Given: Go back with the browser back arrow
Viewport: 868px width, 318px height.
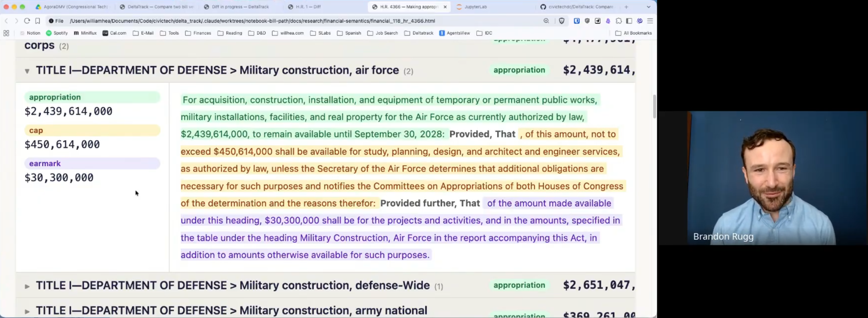Looking at the screenshot, I should [x=6, y=21].
